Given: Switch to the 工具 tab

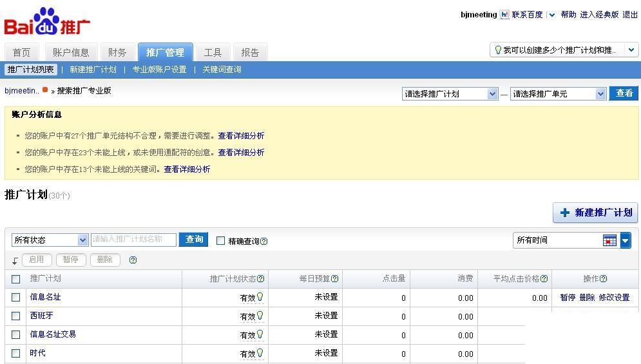Looking at the screenshot, I should [213, 52].
